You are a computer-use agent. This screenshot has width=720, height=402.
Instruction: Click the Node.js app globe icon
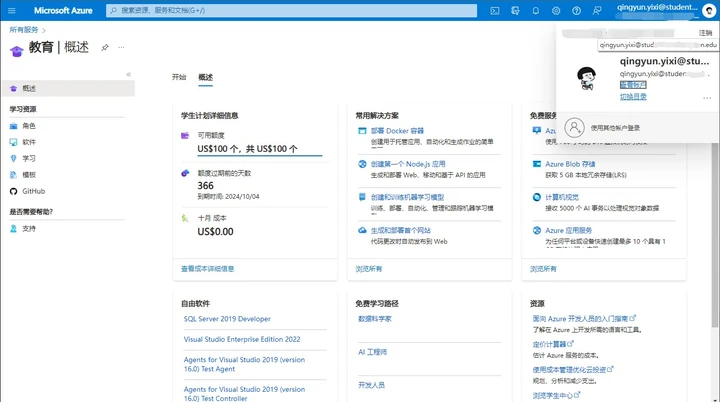click(x=362, y=164)
